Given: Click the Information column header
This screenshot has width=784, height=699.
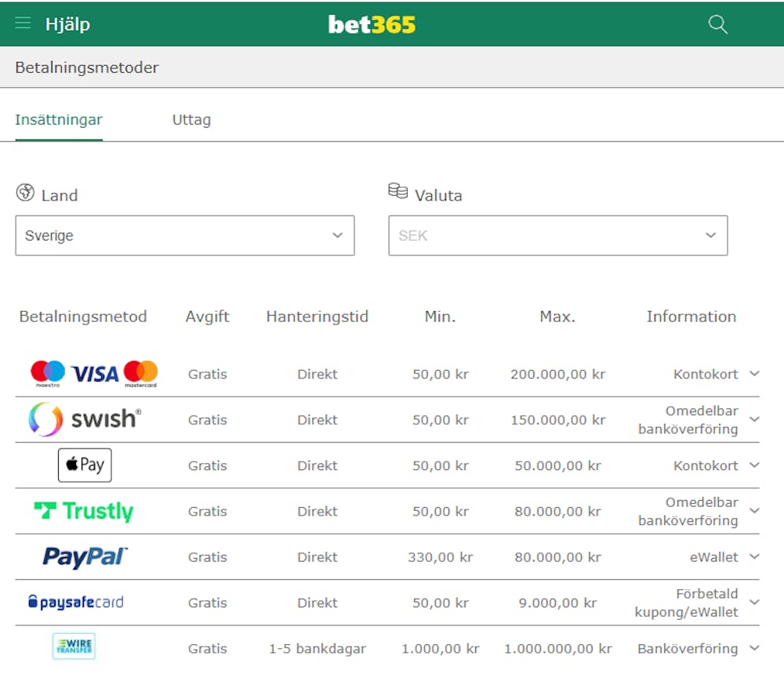Looking at the screenshot, I should point(691,317).
